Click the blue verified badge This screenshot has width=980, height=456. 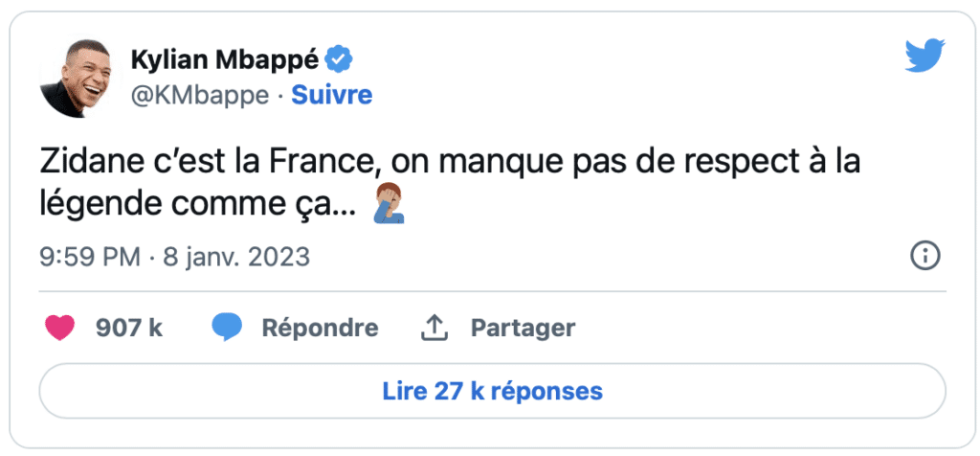click(x=339, y=59)
